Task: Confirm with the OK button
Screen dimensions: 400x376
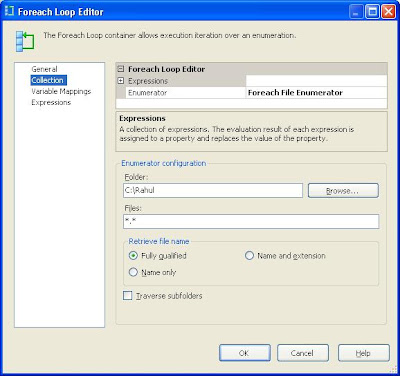Action: tap(245, 353)
